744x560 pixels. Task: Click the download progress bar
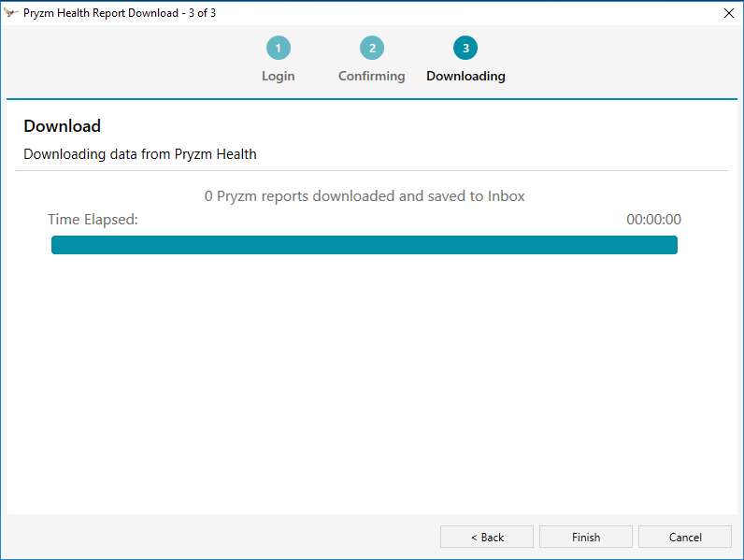365,245
